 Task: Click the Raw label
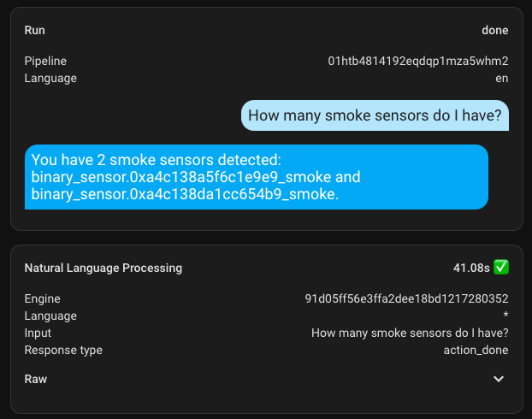coord(36,379)
